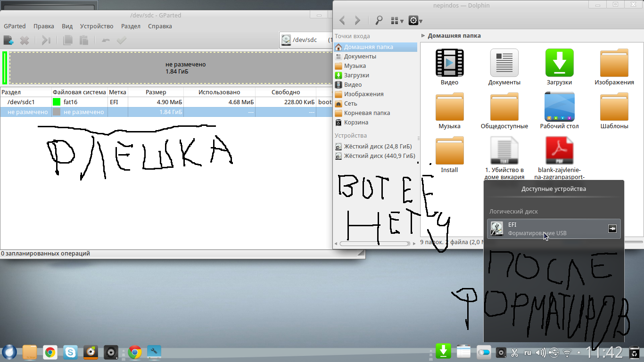Click the Dolphin back navigation arrow

click(x=342, y=20)
